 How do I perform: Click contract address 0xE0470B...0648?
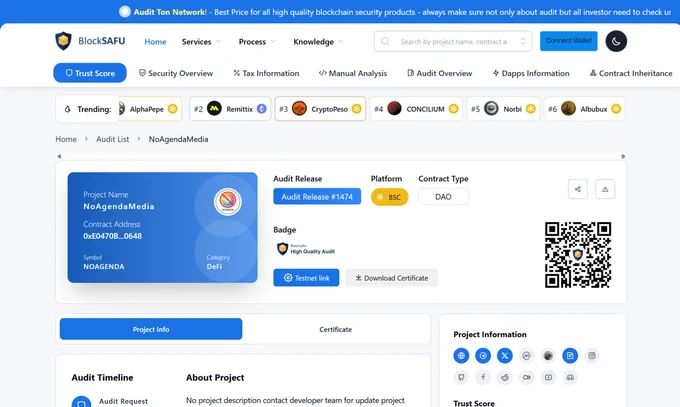112,236
